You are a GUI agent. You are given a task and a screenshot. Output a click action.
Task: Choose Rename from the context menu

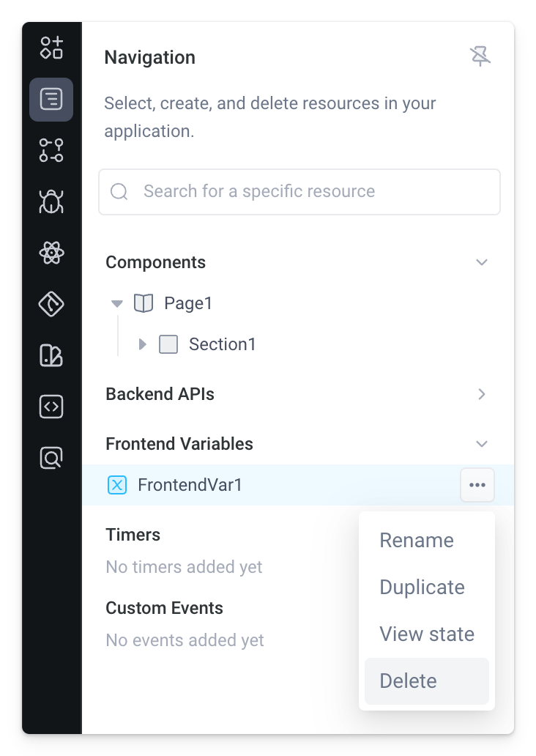pos(417,540)
